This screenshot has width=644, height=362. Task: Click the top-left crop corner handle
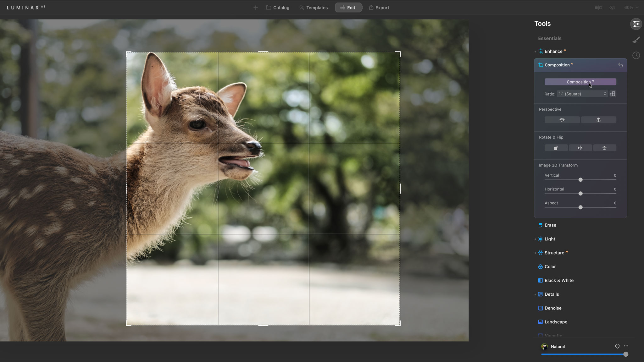[128, 53]
